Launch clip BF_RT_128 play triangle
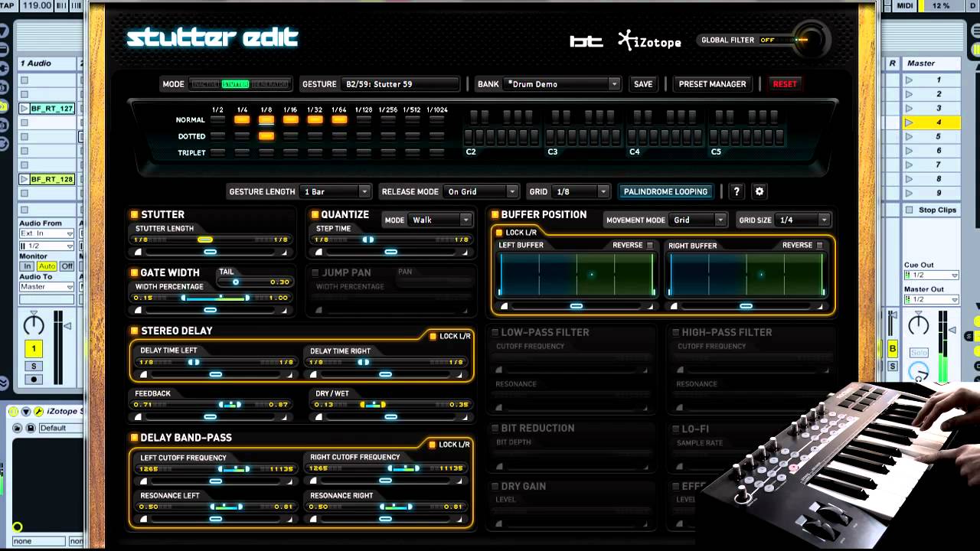This screenshot has height=551, width=980. click(24, 179)
